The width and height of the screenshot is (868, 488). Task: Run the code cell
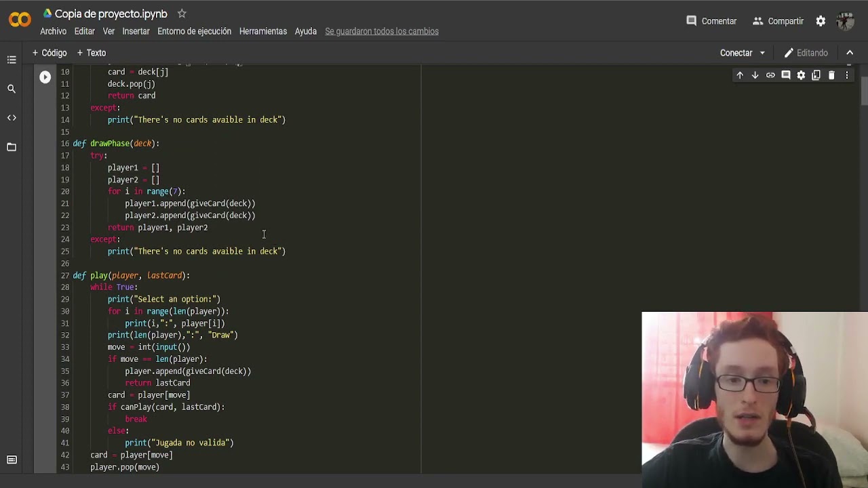[x=45, y=77]
